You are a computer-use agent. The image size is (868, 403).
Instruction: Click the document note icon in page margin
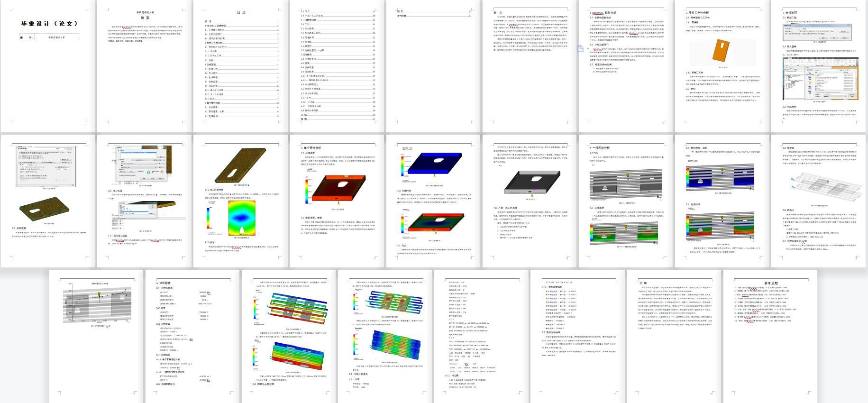point(581,48)
